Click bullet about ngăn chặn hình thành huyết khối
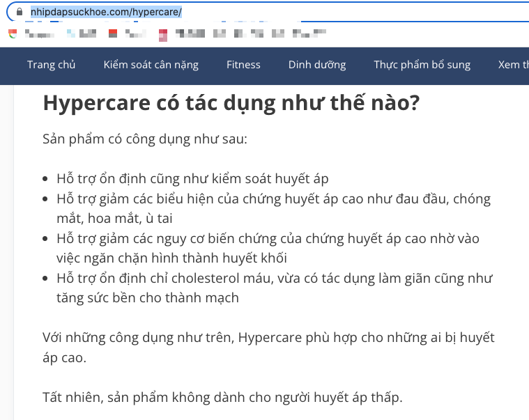The image size is (529, 420). tap(268, 249)
